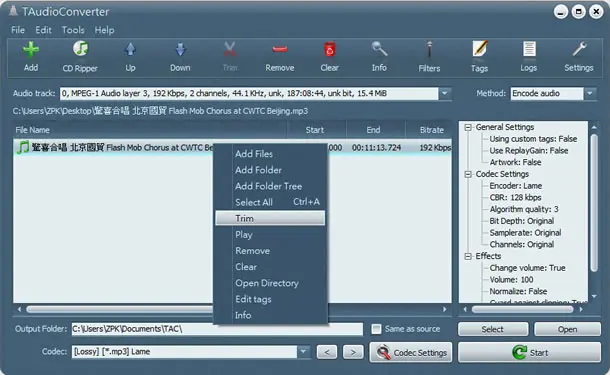Open the File menu
The width and height of the screenshot is (610, 375).
(18, 30)
